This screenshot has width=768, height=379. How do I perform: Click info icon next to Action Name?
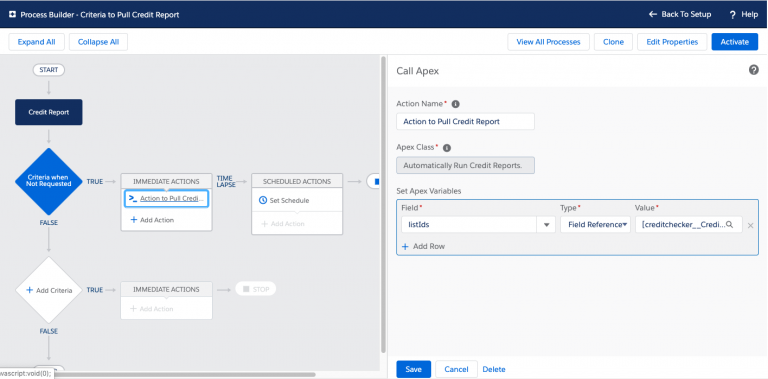tap(456, 104)
